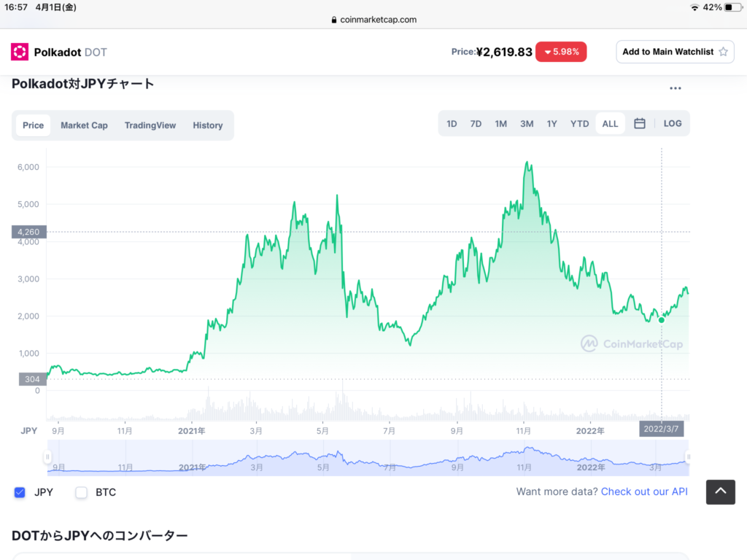Viewport: 747px width, 560px height.
Task: Tap the coinmarketcap.com address bar
Action: pos(373,20)
